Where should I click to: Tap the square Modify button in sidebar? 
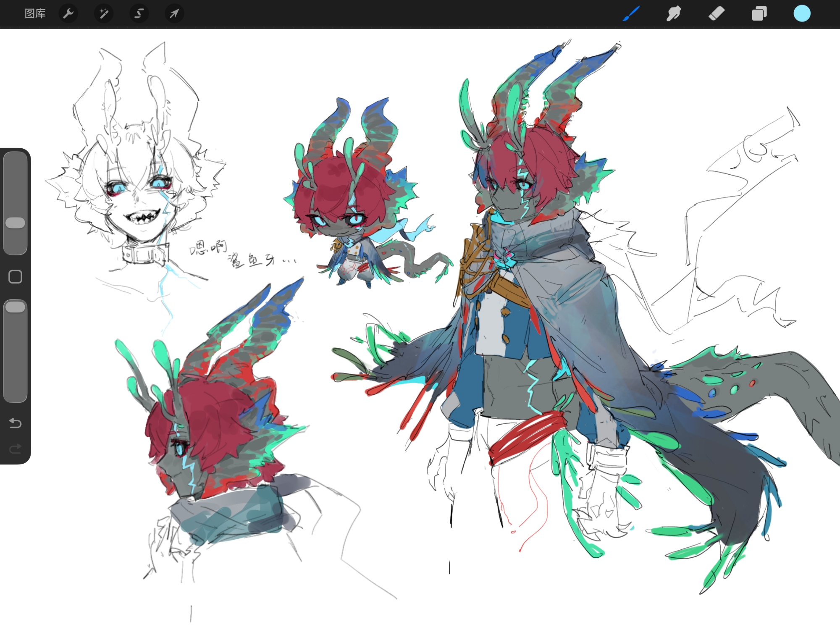(x=16, y=277)
